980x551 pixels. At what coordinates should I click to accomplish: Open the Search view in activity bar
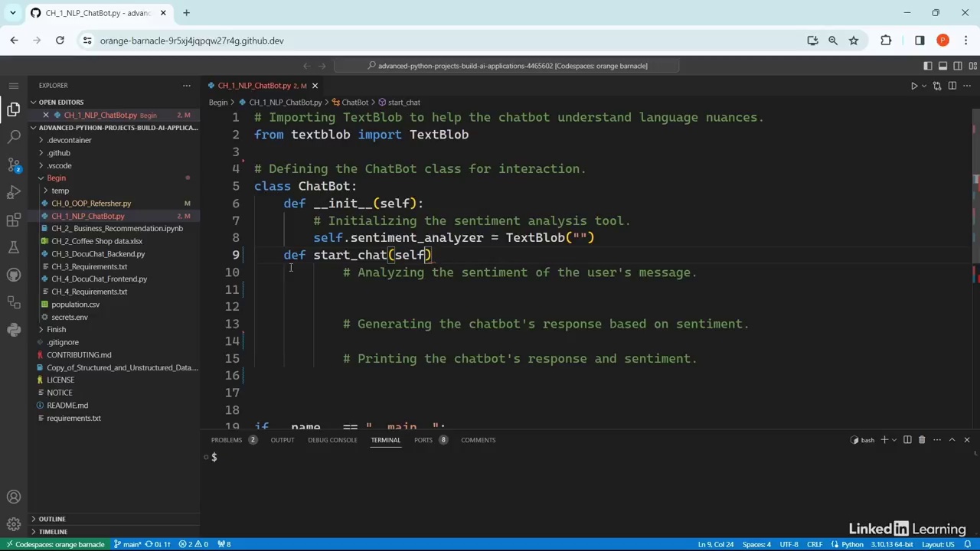pyautogui.click(x=14, y=137)
